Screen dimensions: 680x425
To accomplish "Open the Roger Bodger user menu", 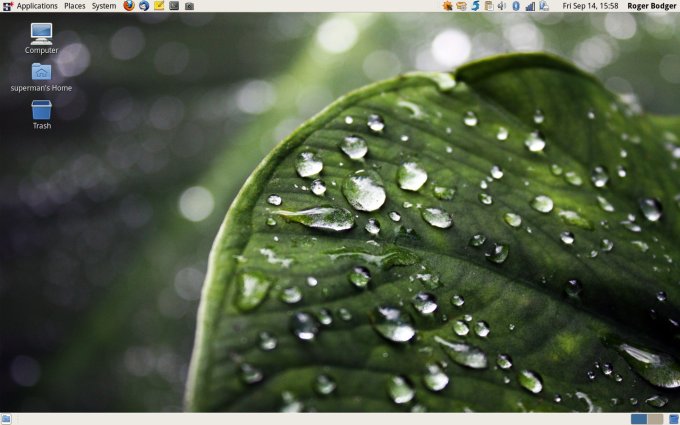I will 652,6.
